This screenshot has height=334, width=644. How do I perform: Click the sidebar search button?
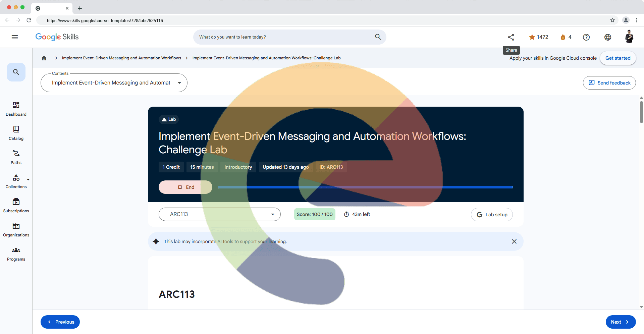pos(16,72)
